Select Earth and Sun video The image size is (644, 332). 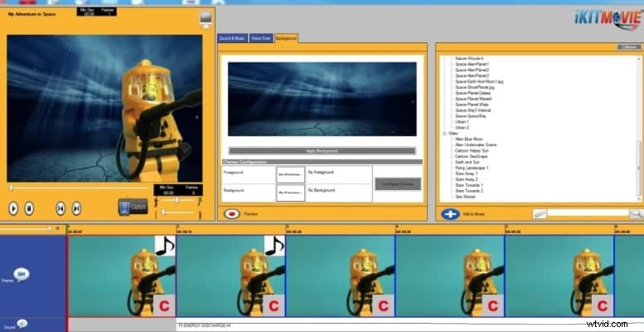467,162
